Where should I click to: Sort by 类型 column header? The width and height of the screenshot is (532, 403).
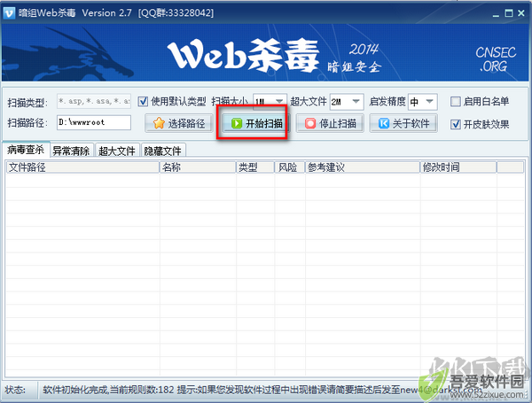coord(254,167)
